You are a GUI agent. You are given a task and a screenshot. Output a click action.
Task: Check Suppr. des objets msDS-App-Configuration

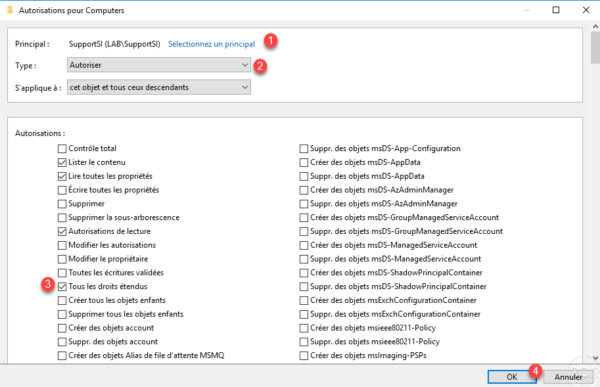pos(304,149)
